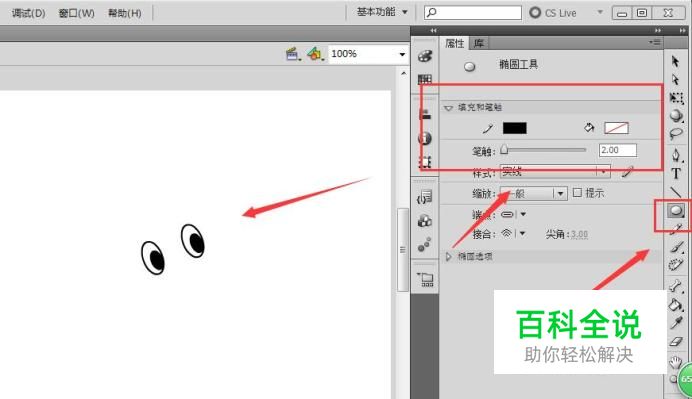Open the Project panel icon
This screenshot has width=692, height=399.
click(x=426, y=279)
